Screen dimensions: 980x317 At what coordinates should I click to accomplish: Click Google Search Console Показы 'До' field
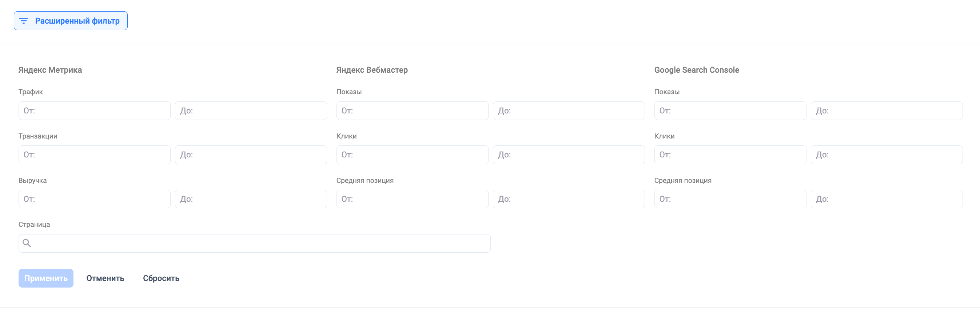[x=887, y=111]
